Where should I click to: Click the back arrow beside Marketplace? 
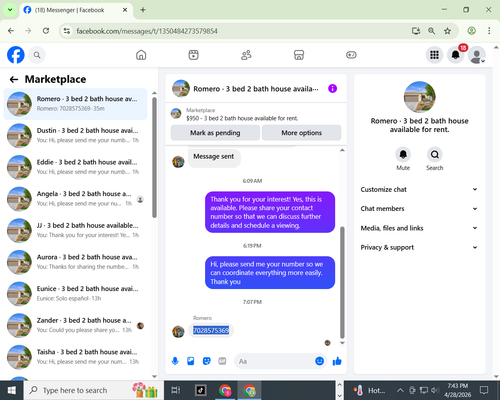pyautogui.click(x=14, y=79)
